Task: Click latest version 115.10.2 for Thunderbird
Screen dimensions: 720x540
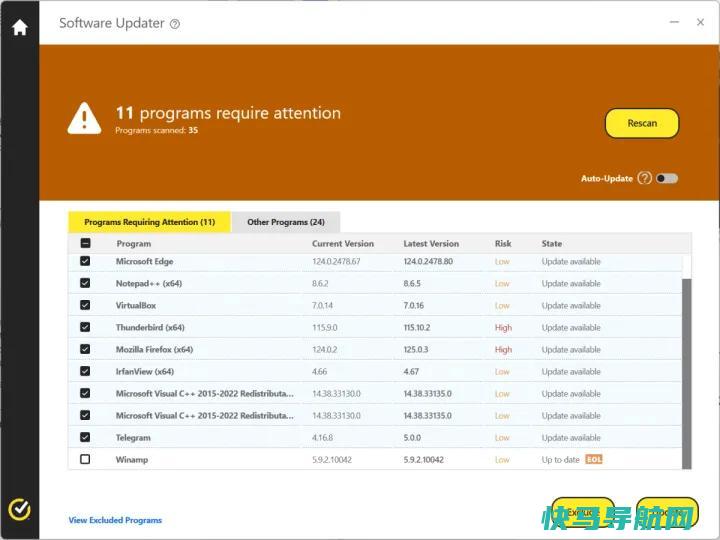Action: [x=417, y=327]
